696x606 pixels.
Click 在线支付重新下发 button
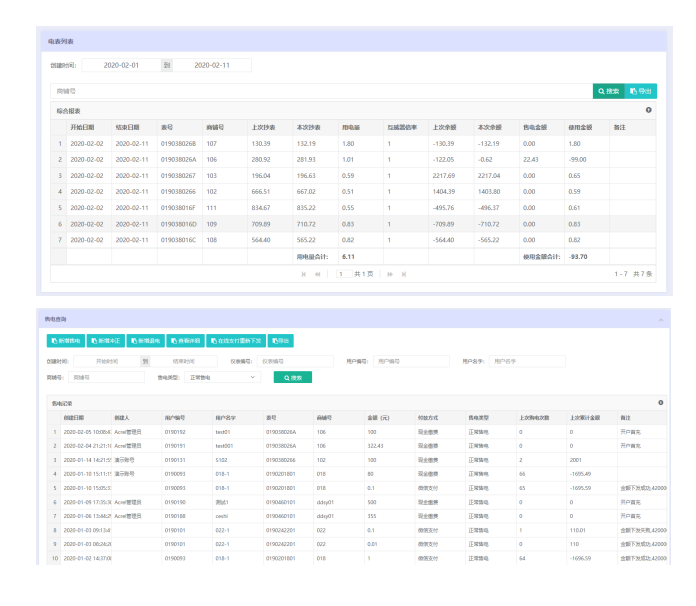pyautogui.click(x=236, y=341)
